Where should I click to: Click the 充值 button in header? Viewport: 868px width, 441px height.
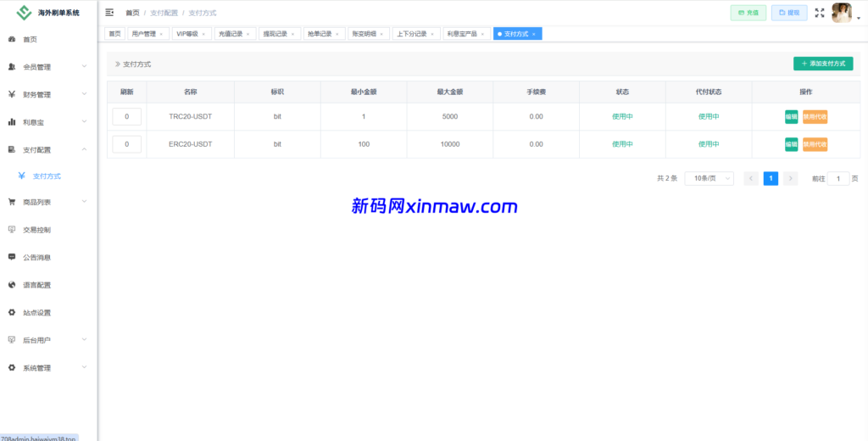coord(748,13)
